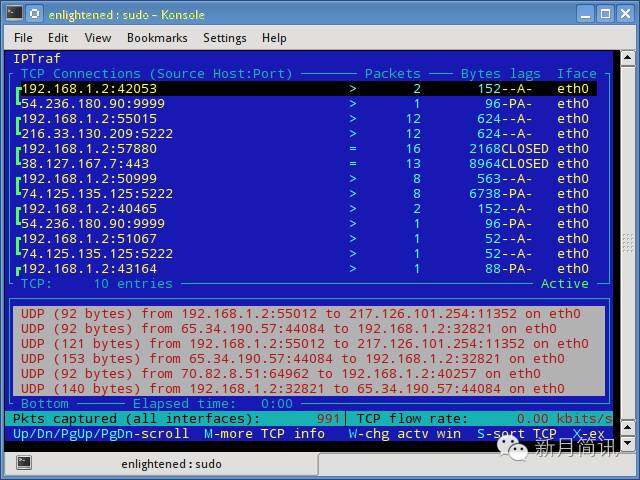Click the IPTraf title text
This screenshot has height=480, width=640.
[x=37, y=59]
